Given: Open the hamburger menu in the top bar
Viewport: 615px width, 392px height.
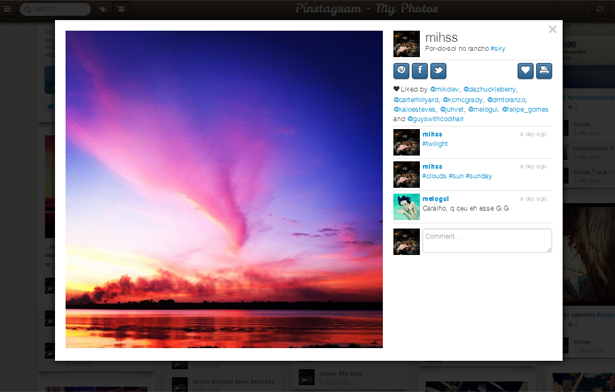Looking at the screenshot, I should pyautogui.click(x=7, y=9).
